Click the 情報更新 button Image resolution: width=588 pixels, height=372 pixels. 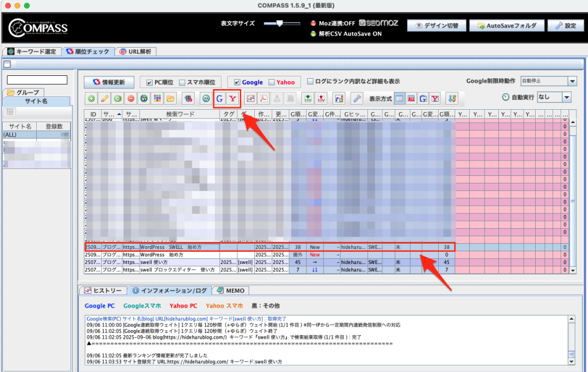tap(109, 82)
